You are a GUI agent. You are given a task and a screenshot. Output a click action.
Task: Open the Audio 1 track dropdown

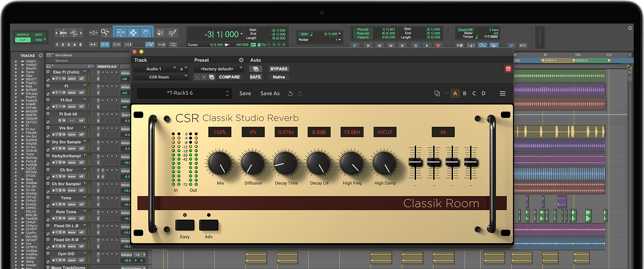(x=155, y=68)
